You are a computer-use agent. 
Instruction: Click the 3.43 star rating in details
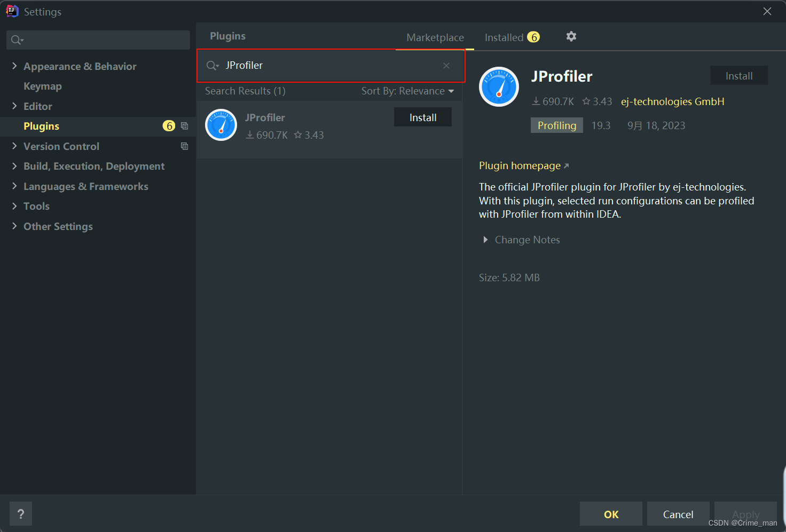pyautogui.click(x=597, y=101)
